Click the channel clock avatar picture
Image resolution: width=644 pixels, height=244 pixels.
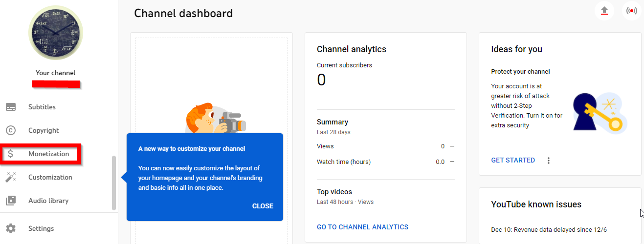coord(56,33)
